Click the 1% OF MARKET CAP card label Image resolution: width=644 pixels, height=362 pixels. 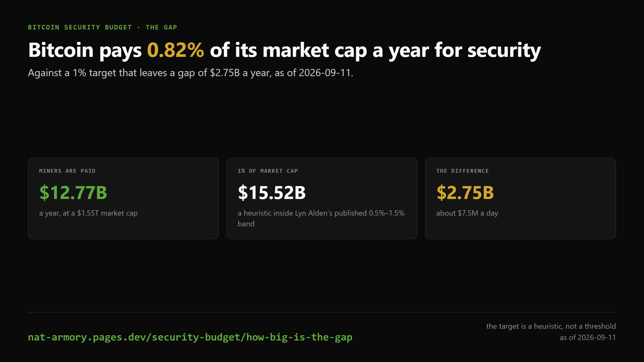(268, 171)
